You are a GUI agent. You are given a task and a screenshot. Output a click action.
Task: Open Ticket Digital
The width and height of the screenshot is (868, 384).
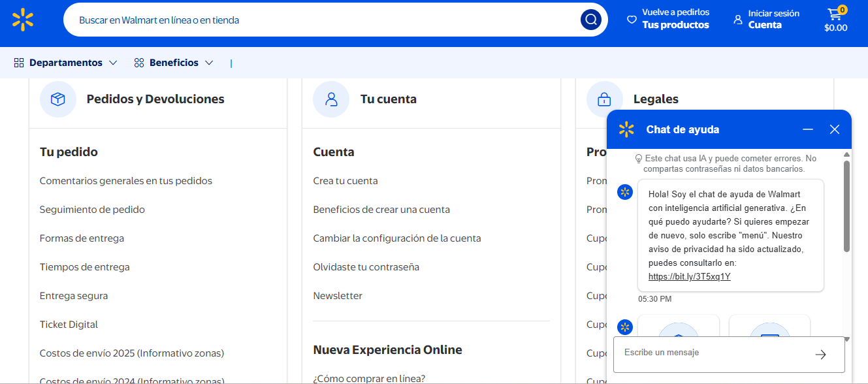pos(69,325)
